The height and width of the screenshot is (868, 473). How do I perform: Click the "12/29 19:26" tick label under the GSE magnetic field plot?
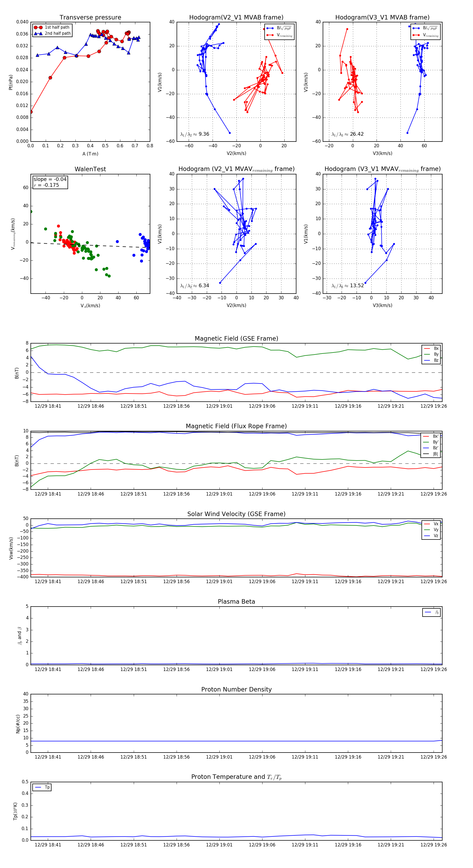coord(434,406)
